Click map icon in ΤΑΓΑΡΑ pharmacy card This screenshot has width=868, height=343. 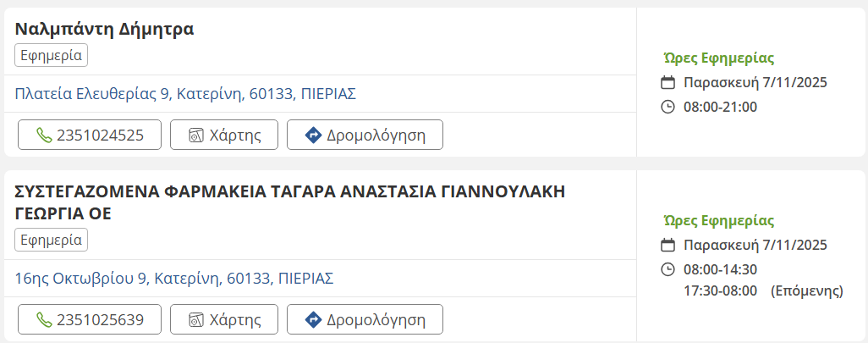(x=196, y=320)
